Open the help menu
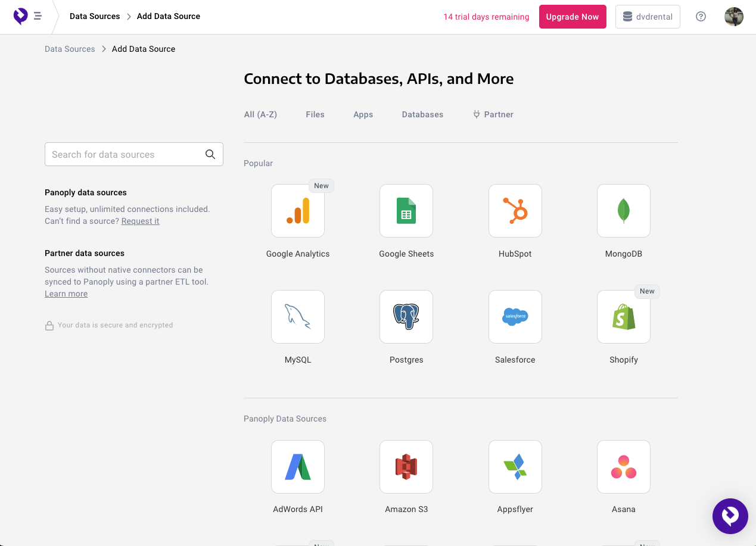 click(701, 17)
